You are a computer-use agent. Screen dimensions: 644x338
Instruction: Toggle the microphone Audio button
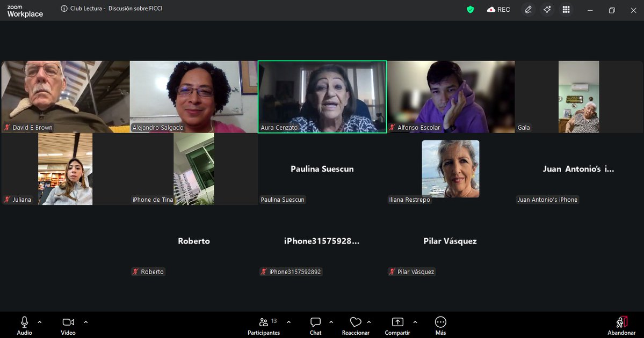tap(24, 326)
